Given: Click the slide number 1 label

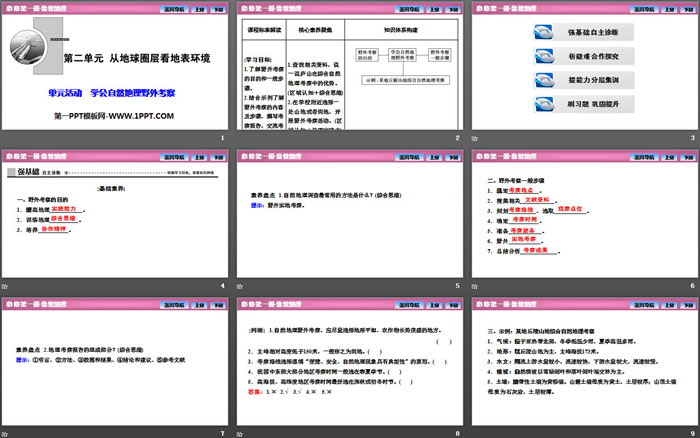Looking at the screenshot, I should (222, 138).
